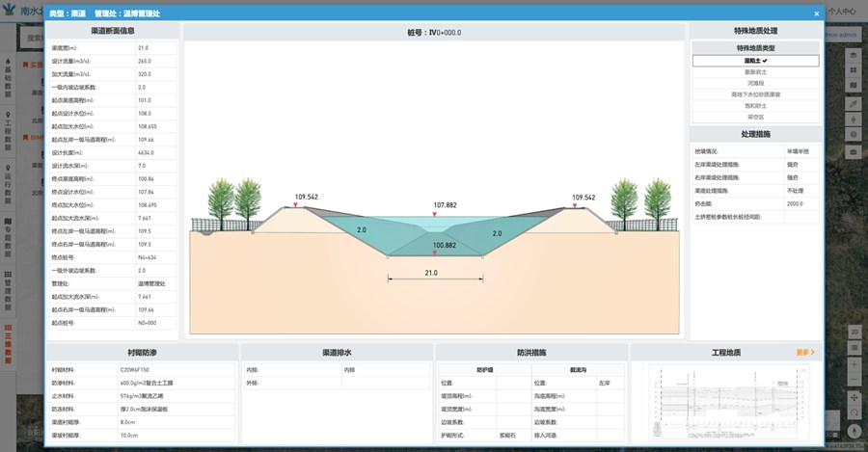Select 湿陷土 geology type
868x452 pixels.
755,61
